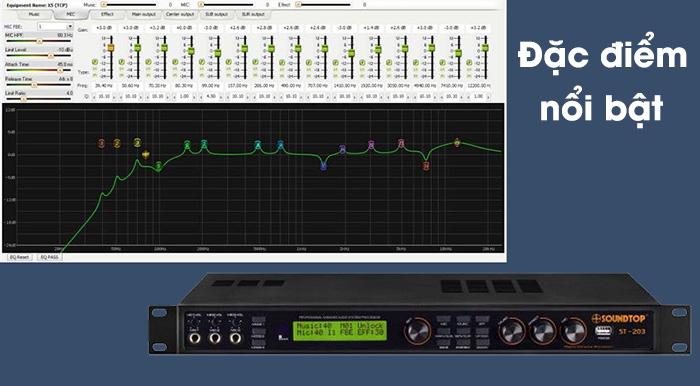Select purple EQ node 11 near 2kHz

pos(342,149)
